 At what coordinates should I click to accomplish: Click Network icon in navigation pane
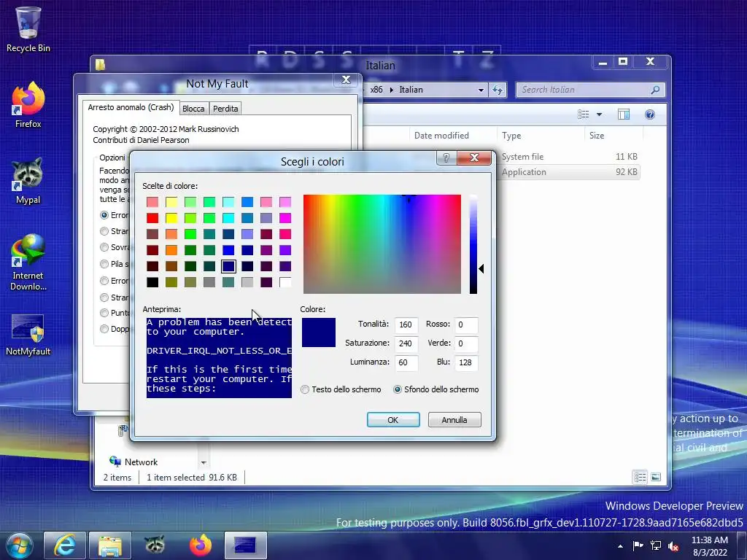(115, 462)
